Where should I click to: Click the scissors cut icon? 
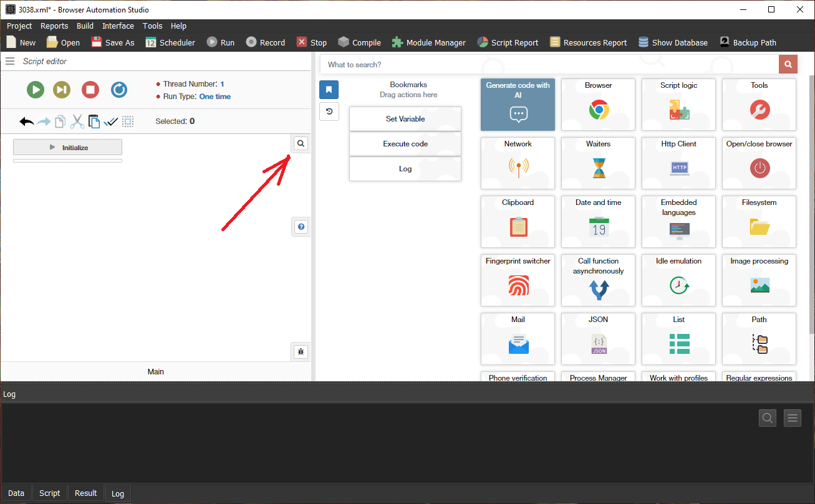click(x=77, y=121)
